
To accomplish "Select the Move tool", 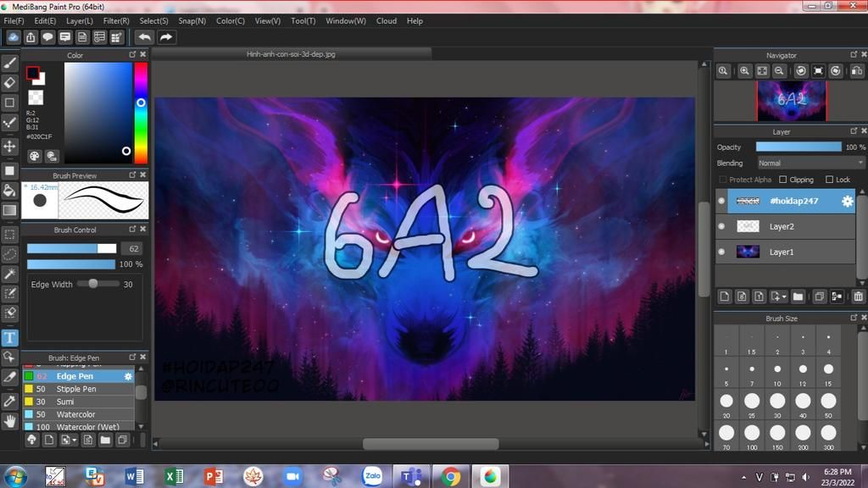I will click(10, 146).
